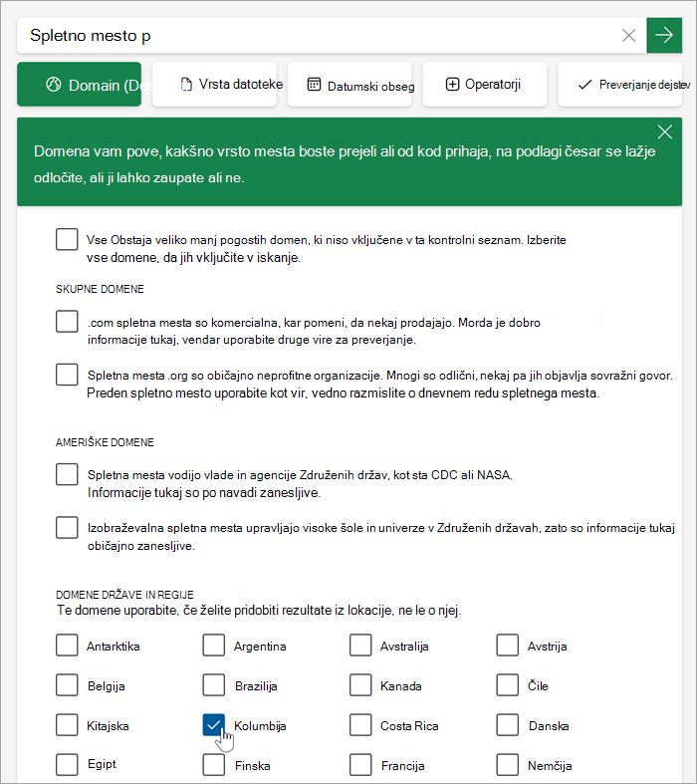Tick the Spletna mesta .org checkbox
This screenshot has height=784, width=697.
click(x=67, y=374)
